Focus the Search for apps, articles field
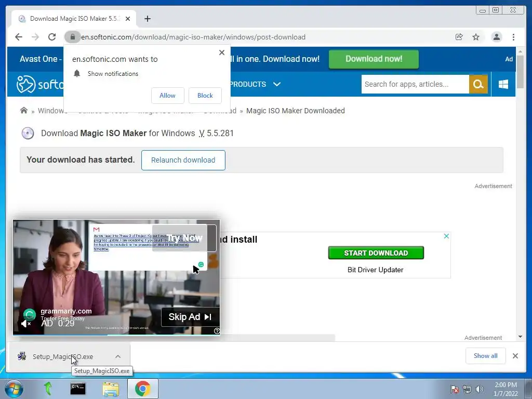532x399 pixels. click(x=415, y=84)
